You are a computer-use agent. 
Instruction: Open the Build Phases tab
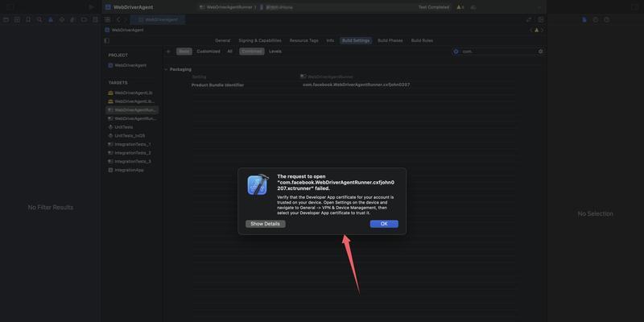(x=390, y=41)
